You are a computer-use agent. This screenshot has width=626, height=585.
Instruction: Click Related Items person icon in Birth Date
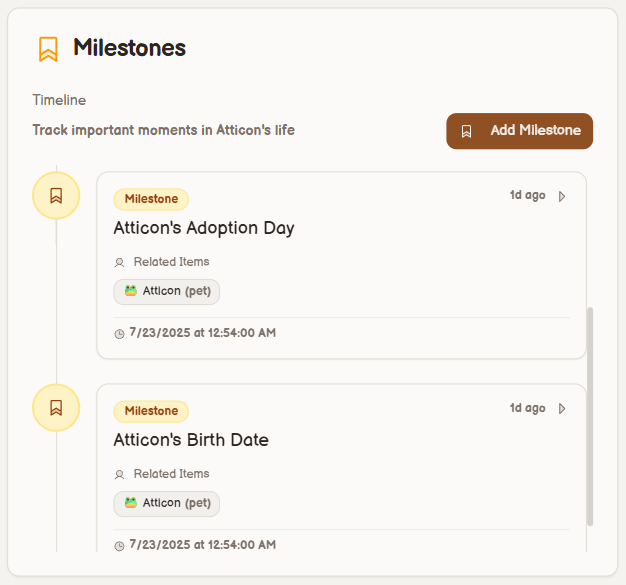[x=120, y=474]
